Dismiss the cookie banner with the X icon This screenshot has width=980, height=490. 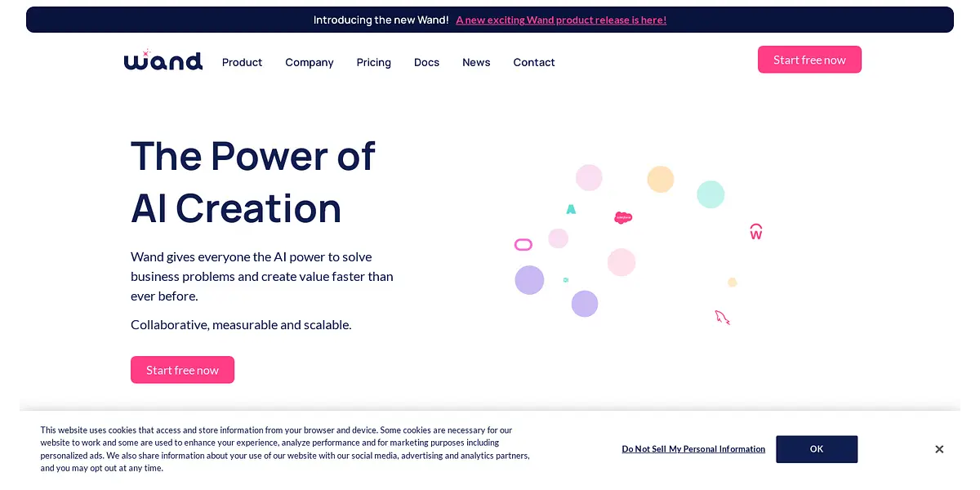click(x=939, y=449)
